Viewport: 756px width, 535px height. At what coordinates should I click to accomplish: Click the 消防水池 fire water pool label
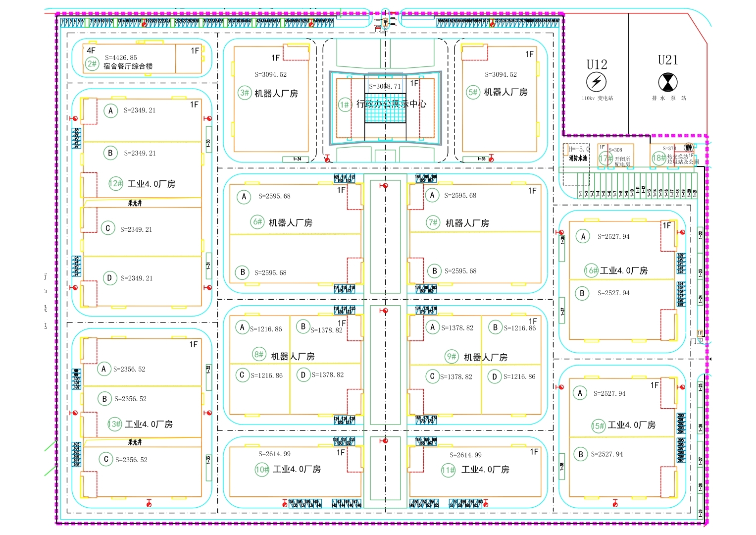coord(578,159)
